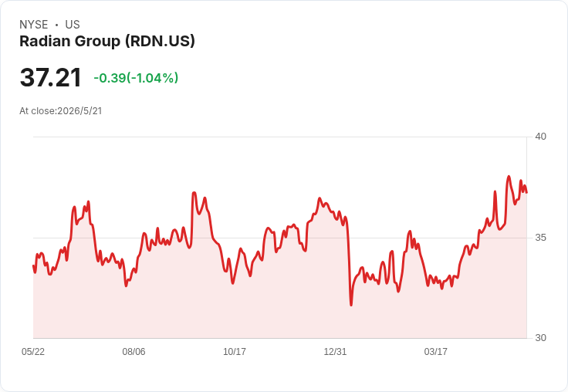
Task: Click the 12/31 date axis label
Action: click(x=335, y=351)
